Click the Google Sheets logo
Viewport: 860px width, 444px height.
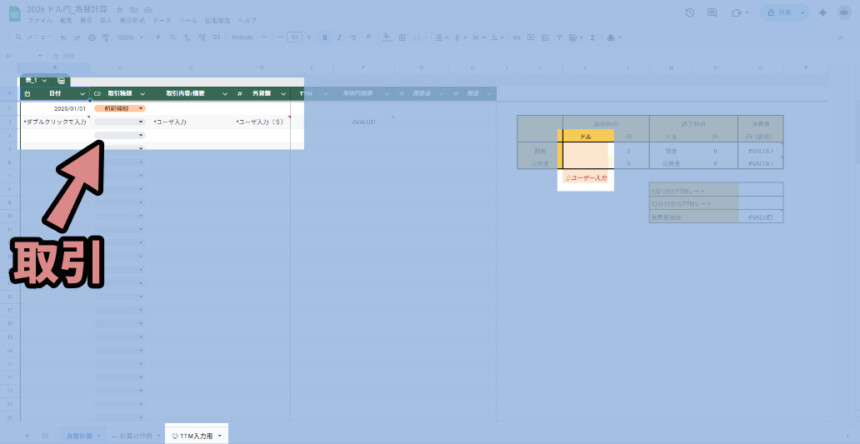coord(15,13)
